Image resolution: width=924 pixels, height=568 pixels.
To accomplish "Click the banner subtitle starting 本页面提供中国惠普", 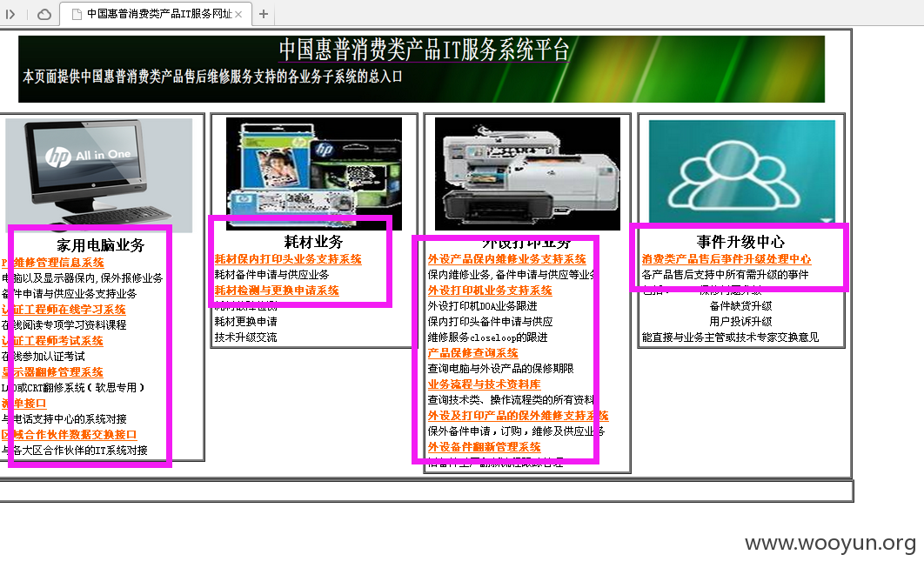I will tap(213, 77).
